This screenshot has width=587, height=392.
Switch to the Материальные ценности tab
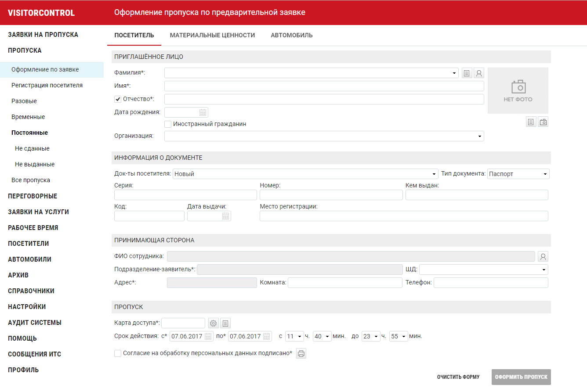tap(212, 35)
